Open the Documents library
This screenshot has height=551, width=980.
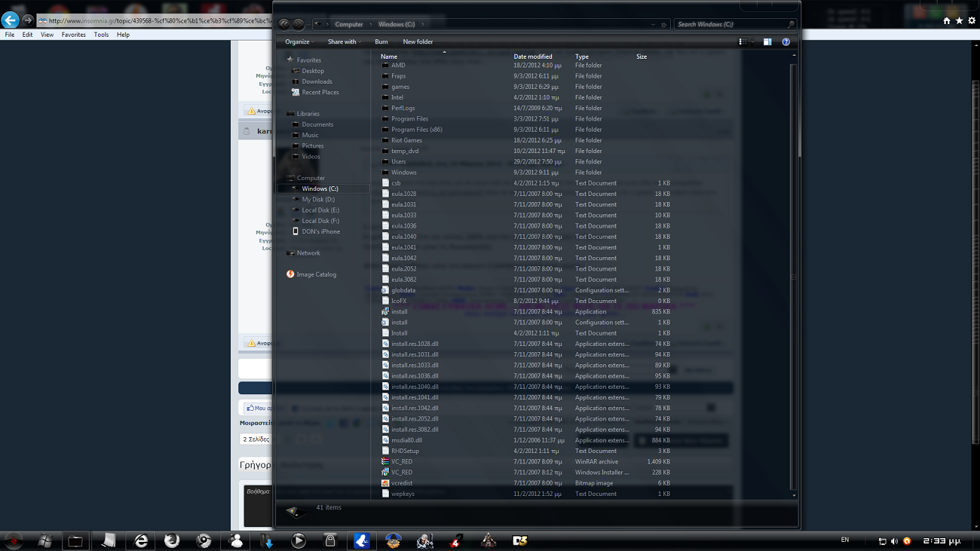(x=317, y=124)
